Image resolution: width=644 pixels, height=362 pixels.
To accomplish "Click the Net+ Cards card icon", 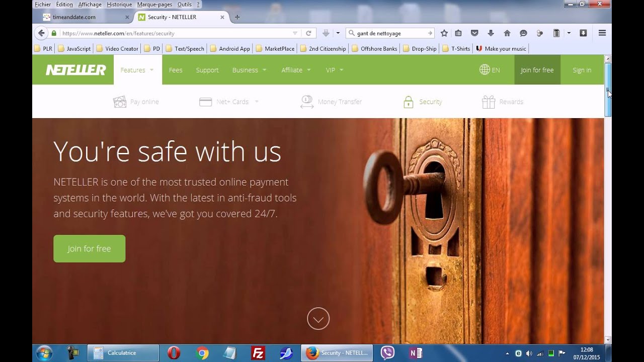I will pos(205,102).
